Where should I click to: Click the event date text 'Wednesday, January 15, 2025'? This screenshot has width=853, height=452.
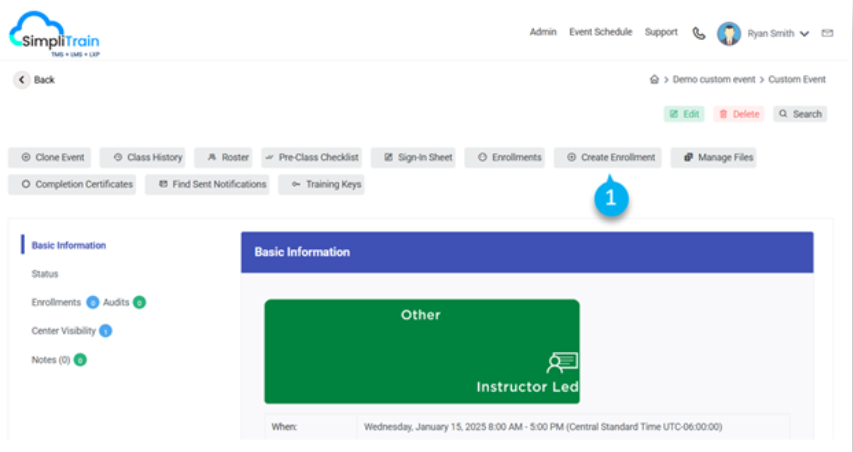[x=424, y=427]
